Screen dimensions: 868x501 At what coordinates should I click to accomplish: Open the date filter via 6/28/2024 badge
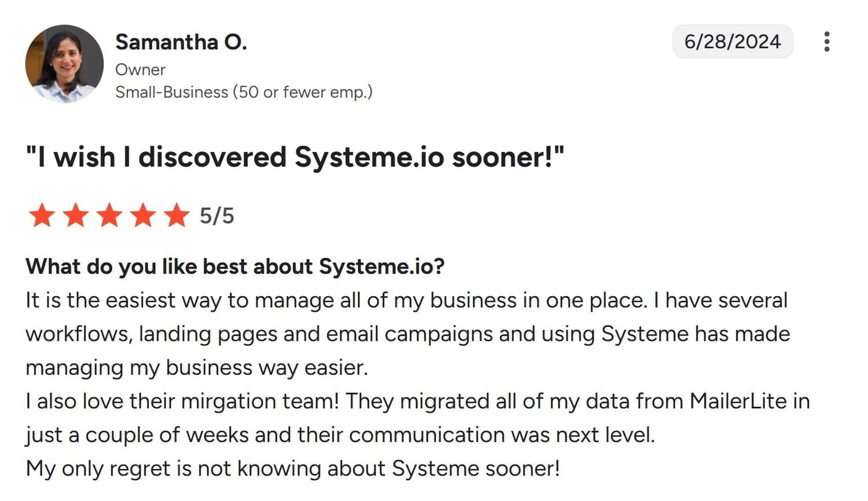(733, 41)
